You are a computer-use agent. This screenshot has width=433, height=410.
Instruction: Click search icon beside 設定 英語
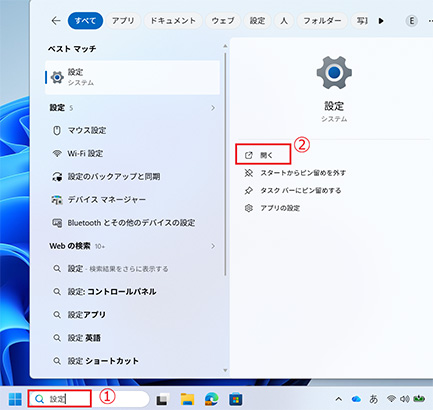(57, 338)
